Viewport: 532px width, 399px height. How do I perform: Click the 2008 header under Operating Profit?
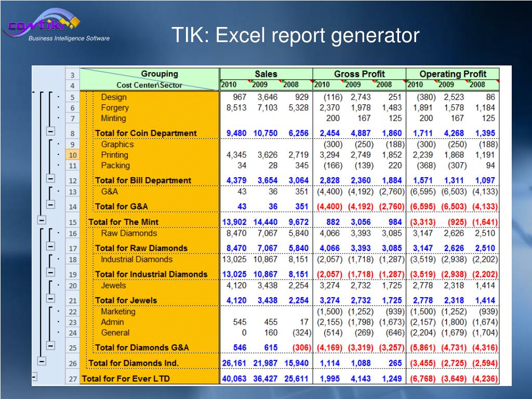tap(484, 85)
